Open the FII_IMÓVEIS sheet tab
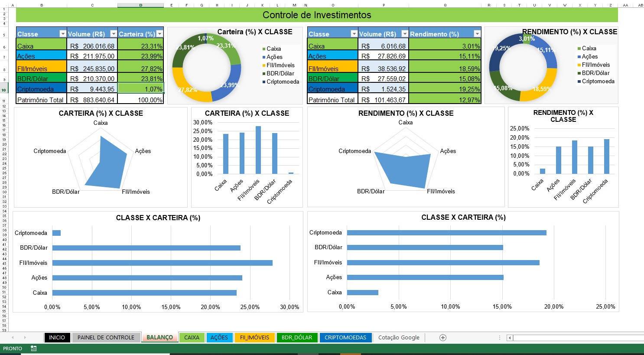 255,337
